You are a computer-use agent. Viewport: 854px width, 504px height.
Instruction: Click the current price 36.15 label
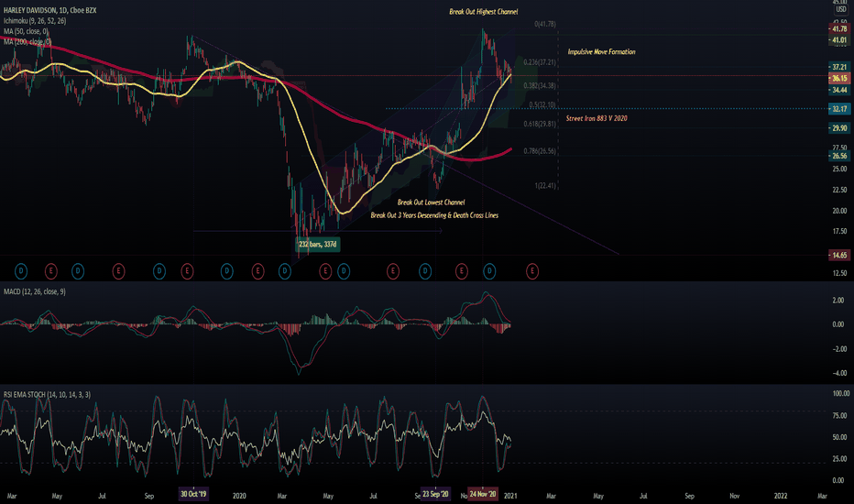pos(839,79)
